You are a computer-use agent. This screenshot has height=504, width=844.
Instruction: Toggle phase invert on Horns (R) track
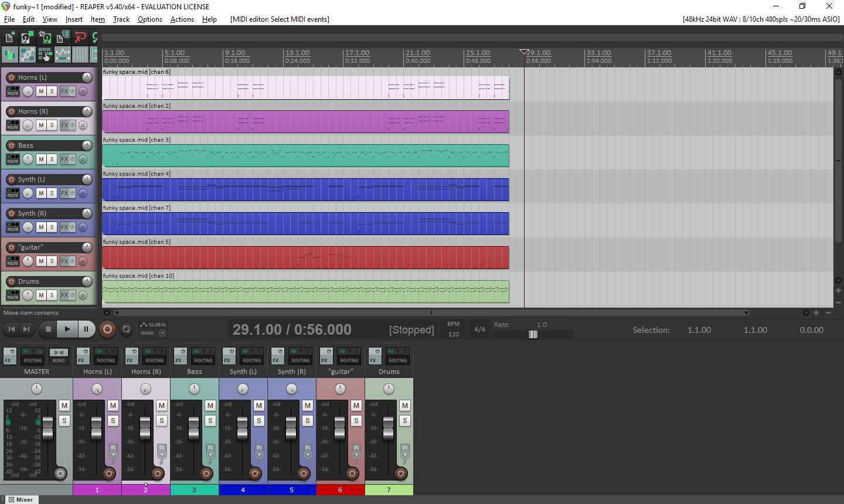83,125
